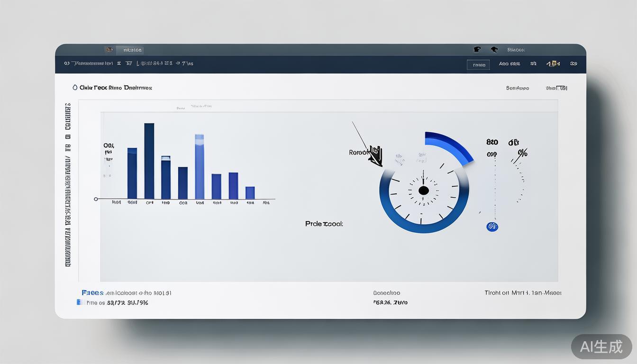Click the light blue bar in the bar chart
The image size is (637, 364).
point(200,166)
